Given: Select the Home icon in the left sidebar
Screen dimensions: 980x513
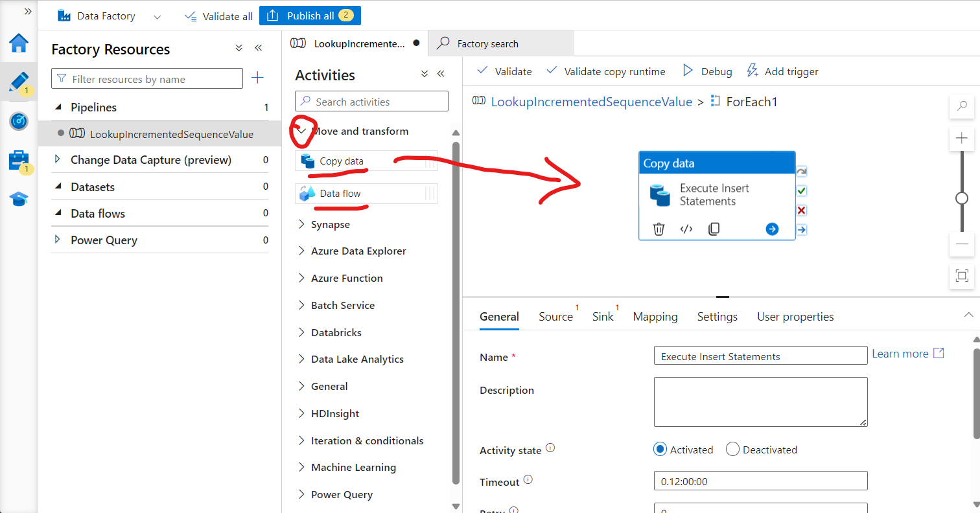Looking at the screenshot, I should coord(19,44).
